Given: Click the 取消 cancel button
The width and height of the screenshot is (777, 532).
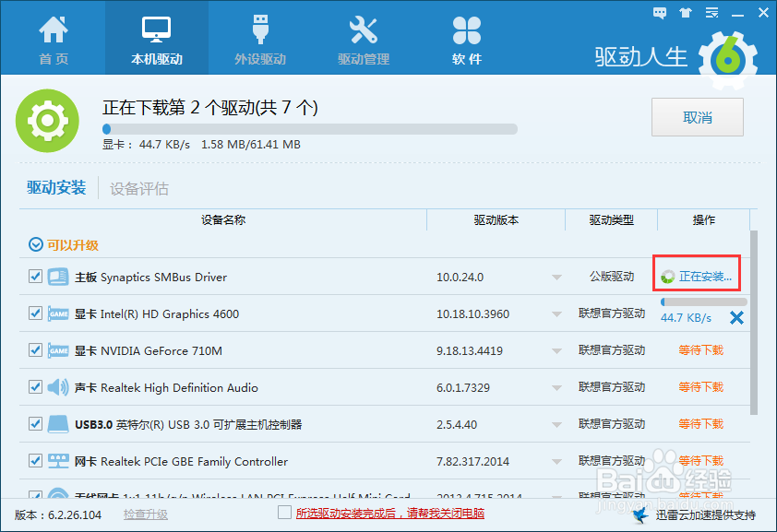Looking at the screenshot, I should coord(697,117).
